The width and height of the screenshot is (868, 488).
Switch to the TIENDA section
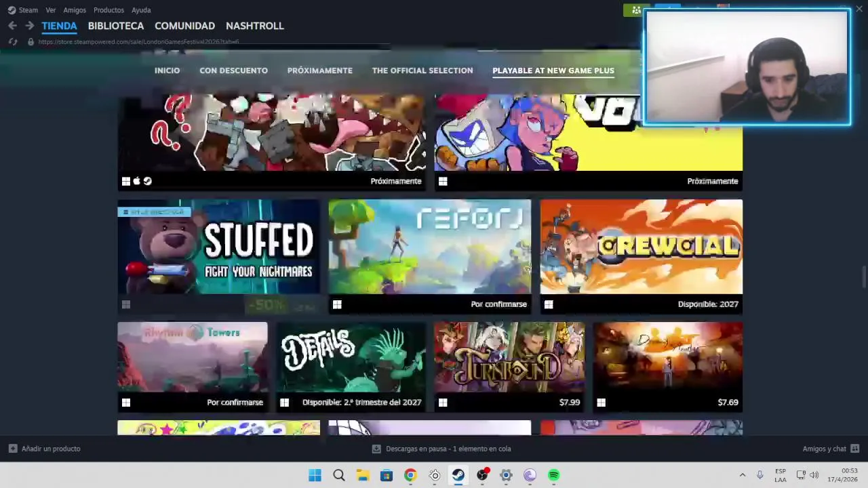pos(59,26)
